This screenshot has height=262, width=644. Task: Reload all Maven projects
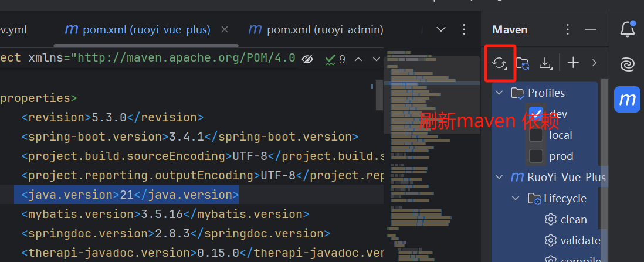tap(500, 63)
